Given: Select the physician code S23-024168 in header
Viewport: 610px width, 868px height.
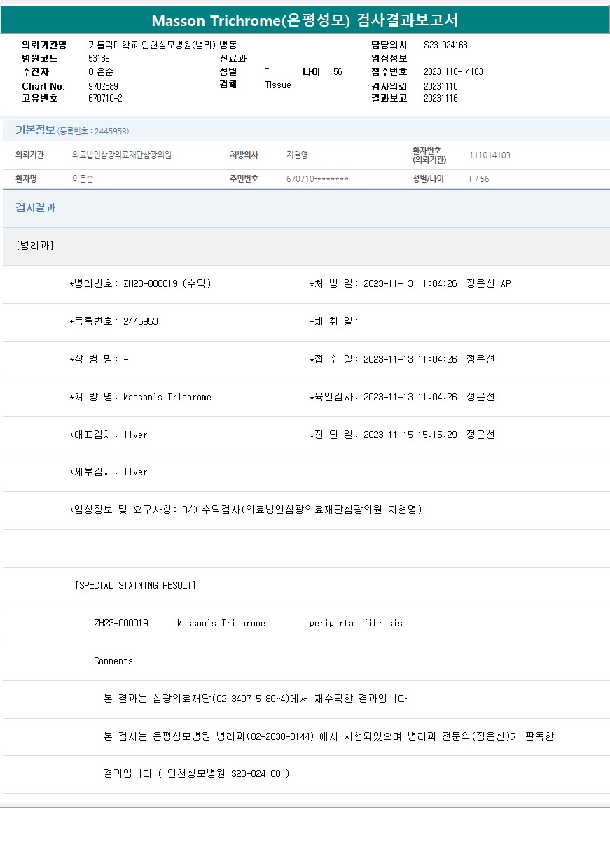Looking at the screenshot, I should pyautogui.click(x=445, y=45).
